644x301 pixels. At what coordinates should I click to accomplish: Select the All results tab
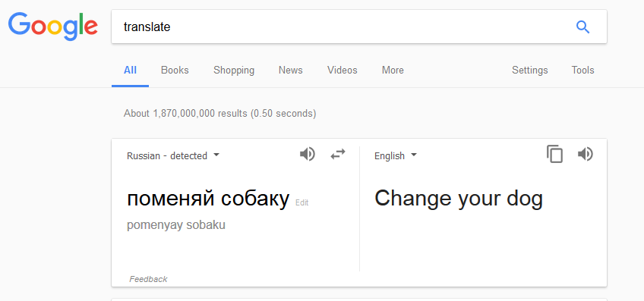tap(130, 70)
